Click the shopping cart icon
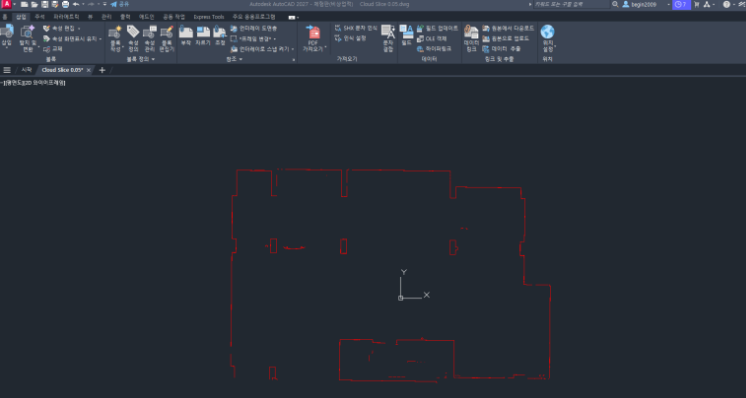Screen dimensions: 746x398 click(x=697, y=4)
